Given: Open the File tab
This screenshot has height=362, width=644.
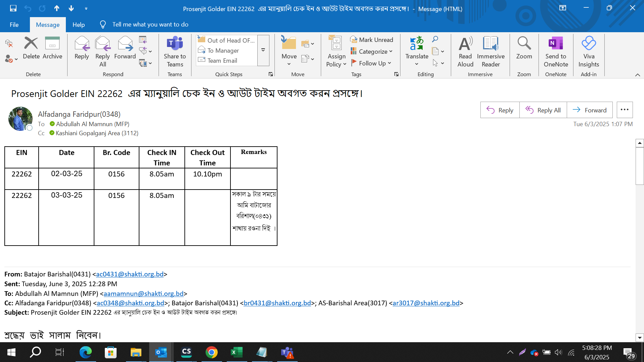Looking at the screenshot, I should point(14,24).
